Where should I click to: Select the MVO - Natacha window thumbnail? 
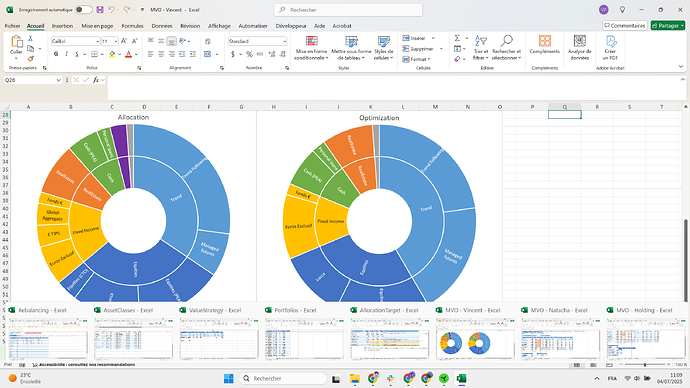coord(560,333)
